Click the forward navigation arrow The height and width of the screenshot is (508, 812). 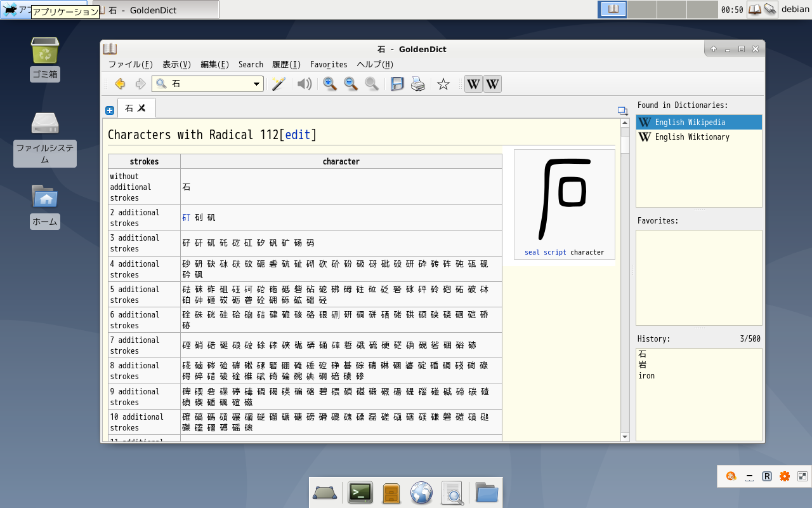(140, 84)
